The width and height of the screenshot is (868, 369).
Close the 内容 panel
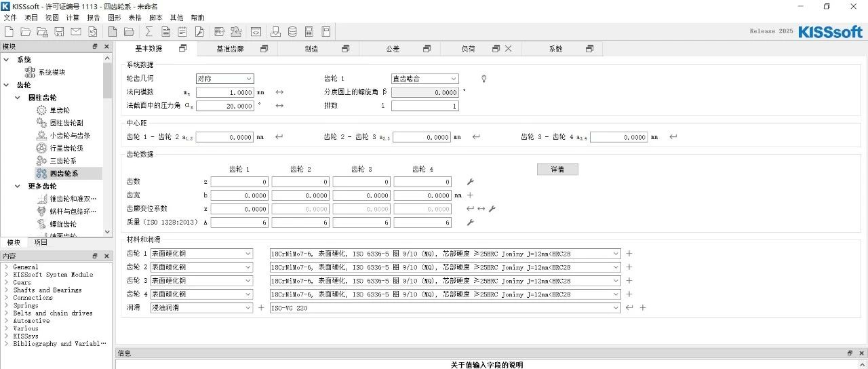coord(106,256)
